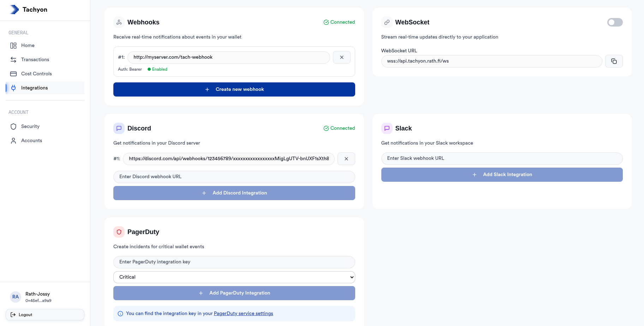
Task: Click the Webhooks panel icon
Action: 119,22
